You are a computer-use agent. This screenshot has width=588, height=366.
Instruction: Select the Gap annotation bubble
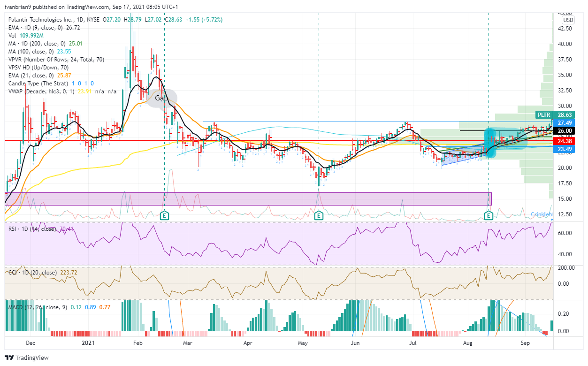point(162,98)
